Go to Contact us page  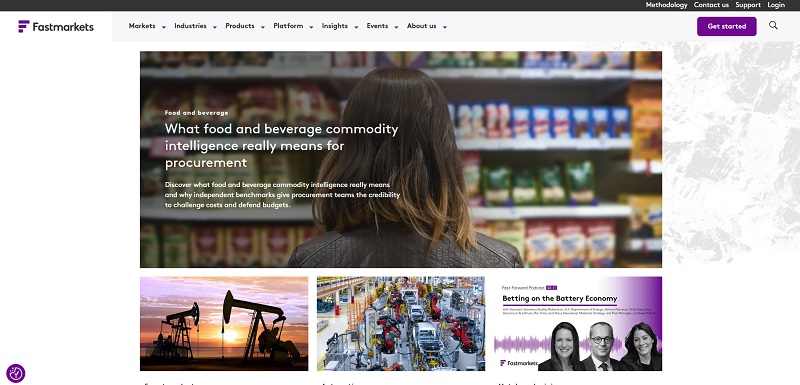[711, 5]
